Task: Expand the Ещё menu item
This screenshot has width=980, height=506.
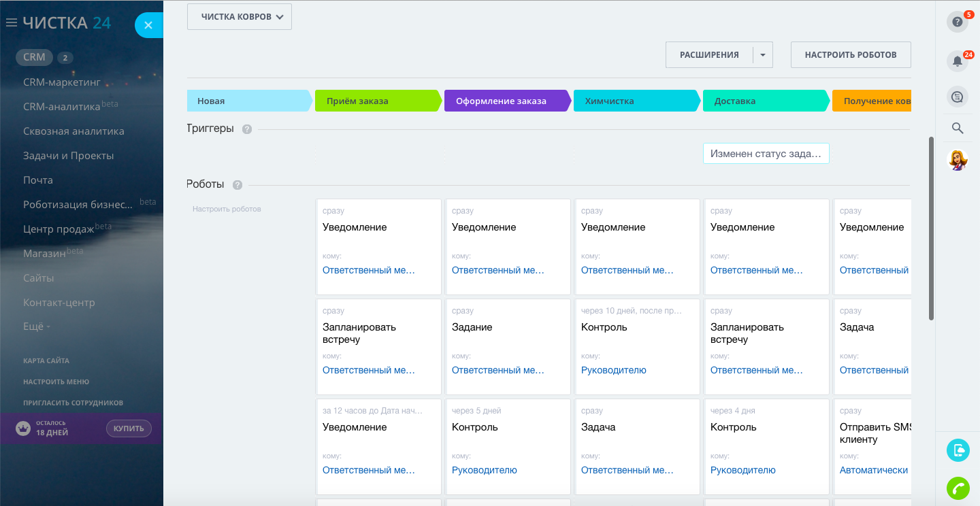Action: 36,326
